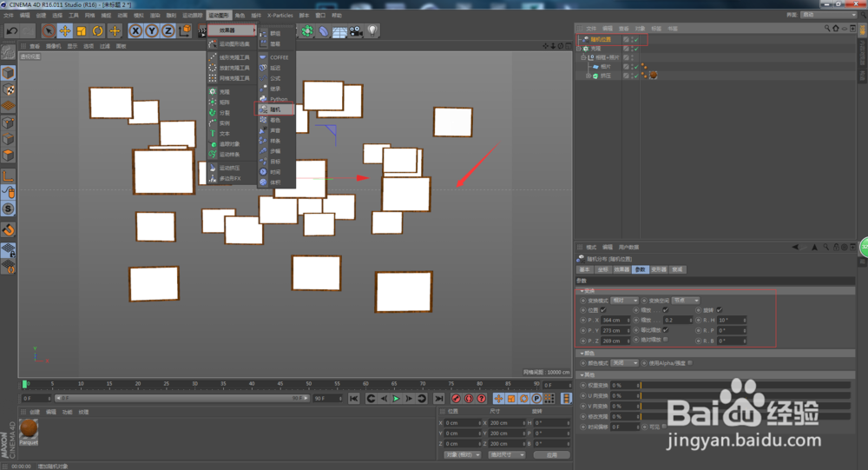
Task: Click the R.H field showing 10°
Action: point(732,321)
